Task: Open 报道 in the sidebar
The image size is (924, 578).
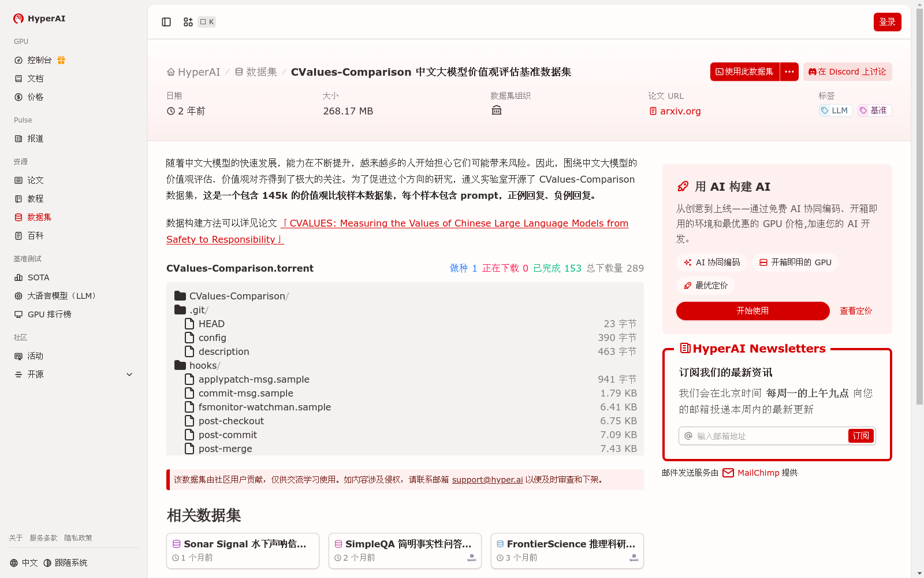Action: click(29, 139)
